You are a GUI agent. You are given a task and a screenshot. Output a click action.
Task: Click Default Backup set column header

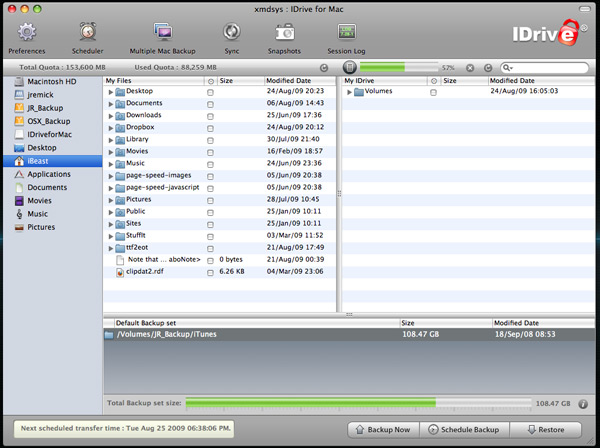(x=257, y=323)
